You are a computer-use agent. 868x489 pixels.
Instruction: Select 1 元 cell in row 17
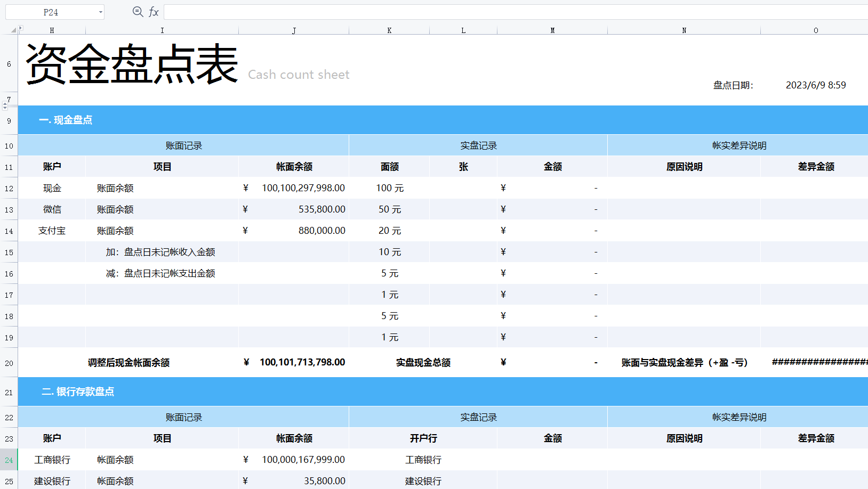point(390,295)
